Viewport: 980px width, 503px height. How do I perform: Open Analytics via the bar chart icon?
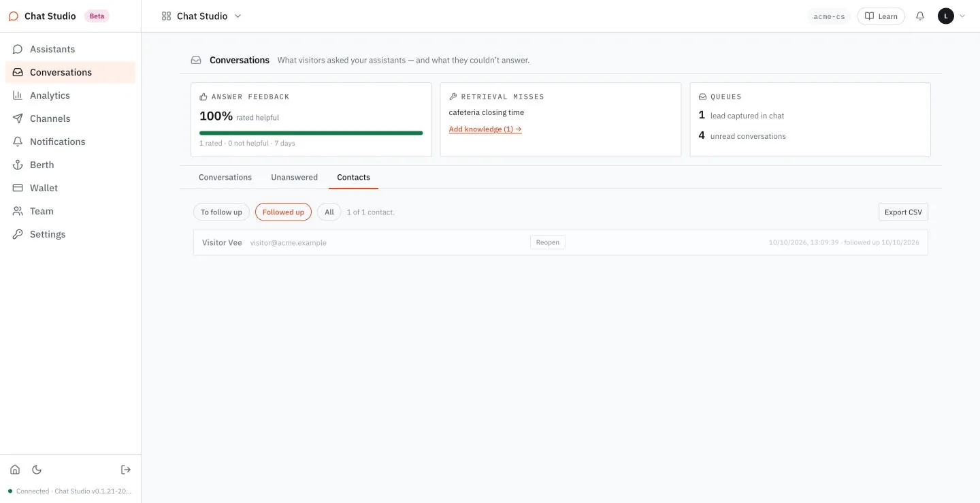pos(18,95)
